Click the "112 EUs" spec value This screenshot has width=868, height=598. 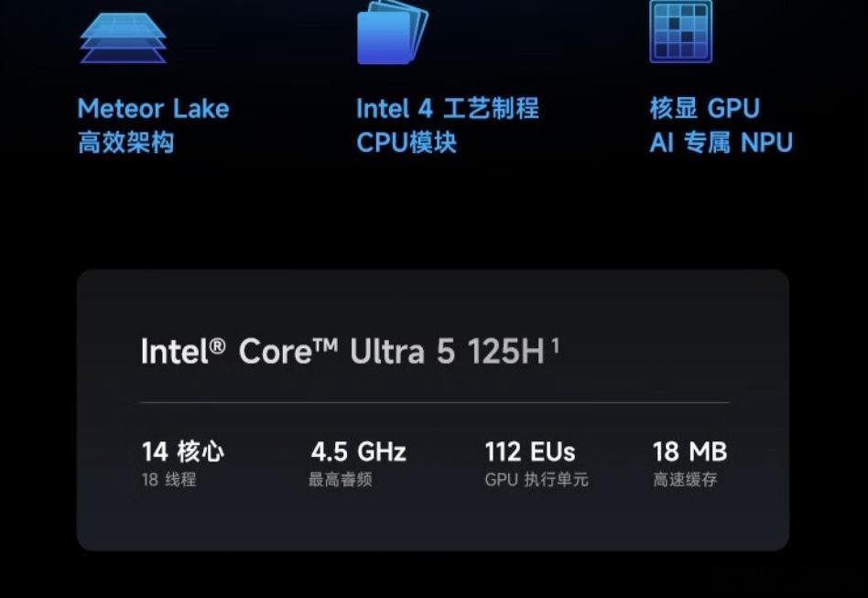point(529,451)
